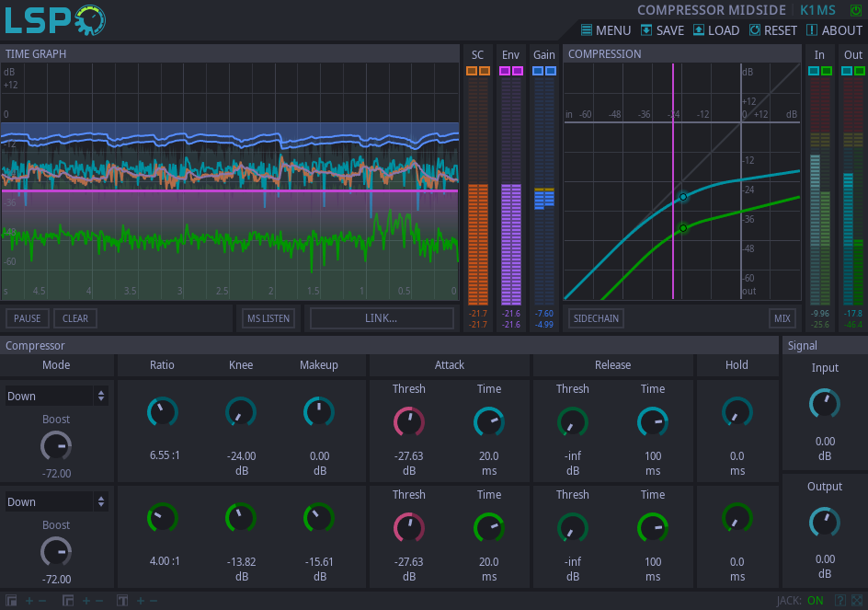Click the minus after the second bottom-bar icon

(99, 601)
